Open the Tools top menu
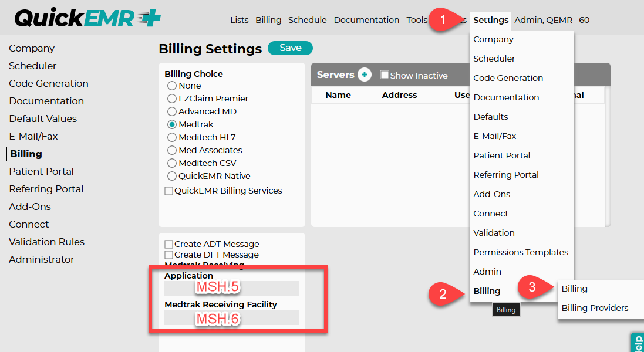Screen dimensions: 644x352 [417, 20]
